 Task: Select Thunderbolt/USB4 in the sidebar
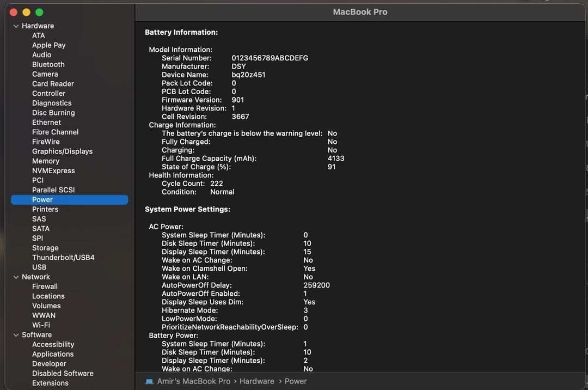pyautogui.click(x=63, y=258)
